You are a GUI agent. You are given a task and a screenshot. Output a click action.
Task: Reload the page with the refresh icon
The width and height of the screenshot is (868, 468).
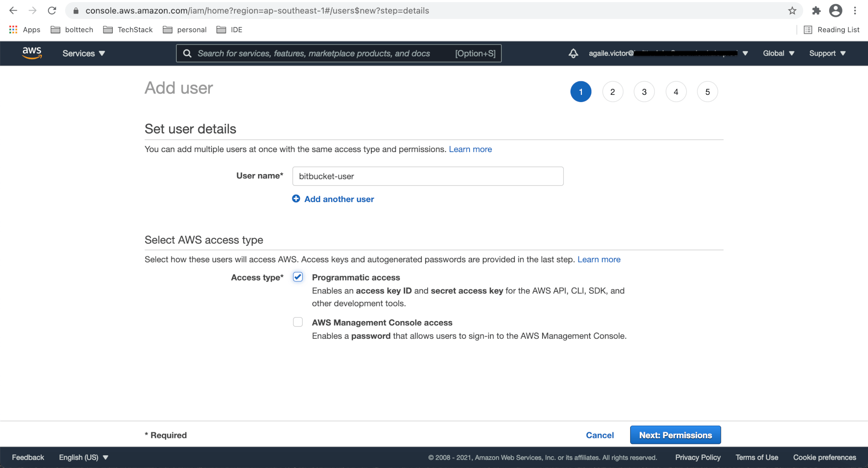click(x=52, y=11)
